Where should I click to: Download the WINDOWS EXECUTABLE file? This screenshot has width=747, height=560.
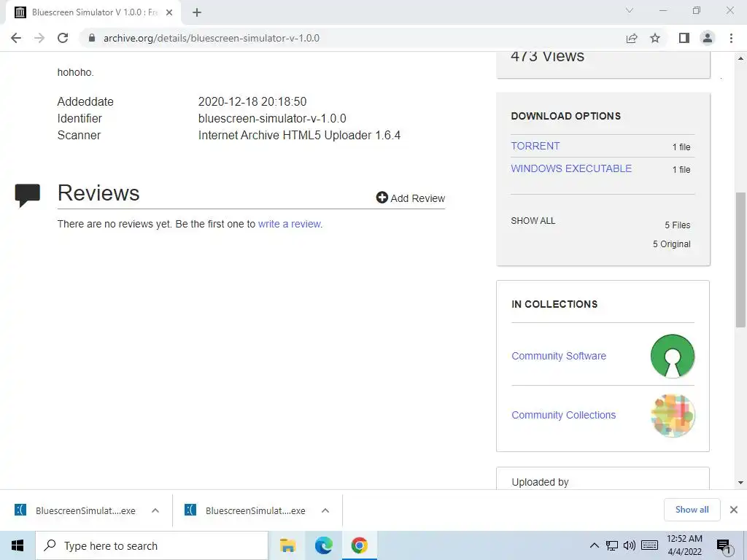coord(571,168)
